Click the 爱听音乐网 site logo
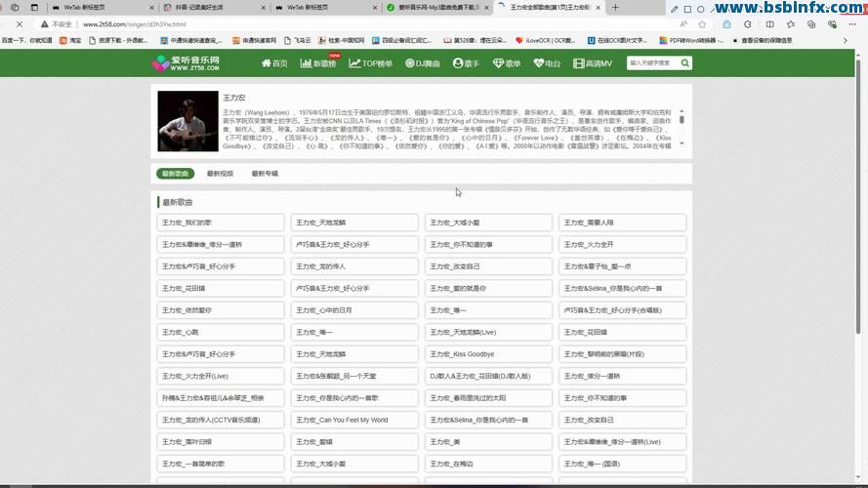 coord(186,63)
